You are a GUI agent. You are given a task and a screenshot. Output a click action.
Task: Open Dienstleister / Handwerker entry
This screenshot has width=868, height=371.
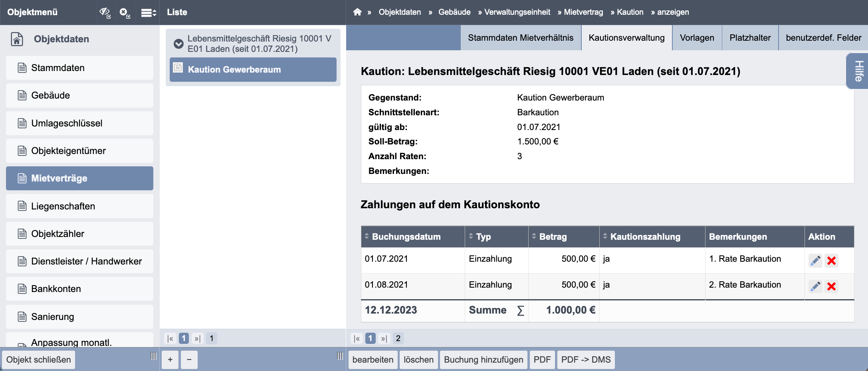tap(79, 261)
